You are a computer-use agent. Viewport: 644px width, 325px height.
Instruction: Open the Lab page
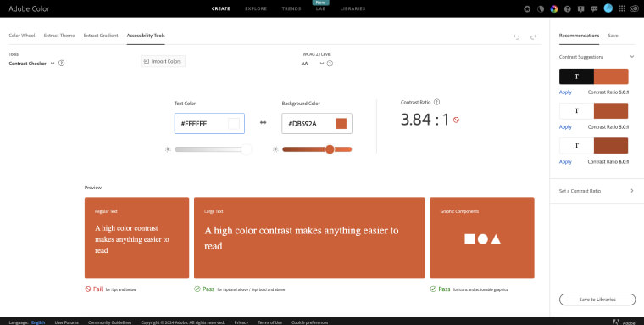(x=320, y=8)
